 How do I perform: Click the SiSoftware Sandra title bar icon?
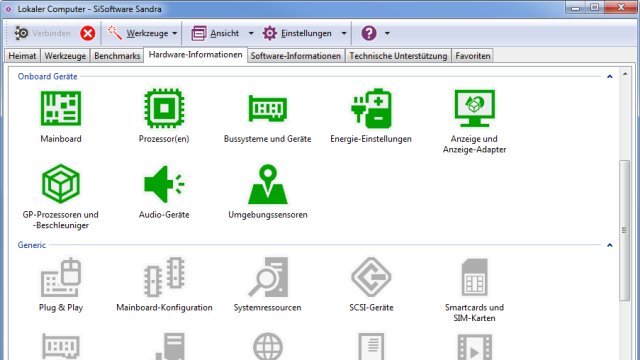(x=8, y=9)
